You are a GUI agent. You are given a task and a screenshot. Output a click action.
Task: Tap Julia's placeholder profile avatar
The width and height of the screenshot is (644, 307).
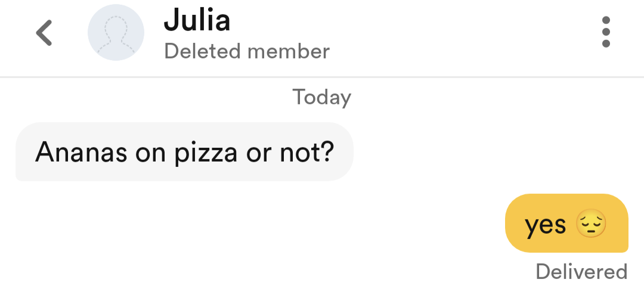(116, 32)
